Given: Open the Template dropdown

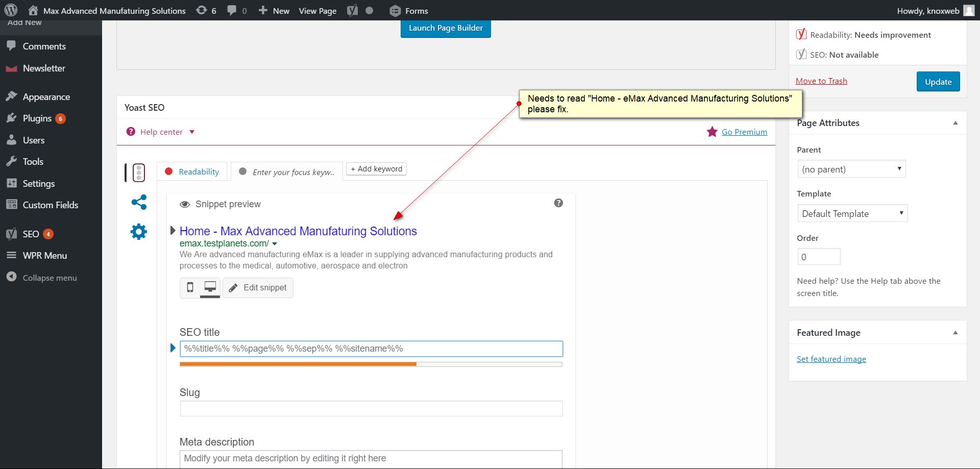Looking at the screenshot, I should (x=852, y=213).
